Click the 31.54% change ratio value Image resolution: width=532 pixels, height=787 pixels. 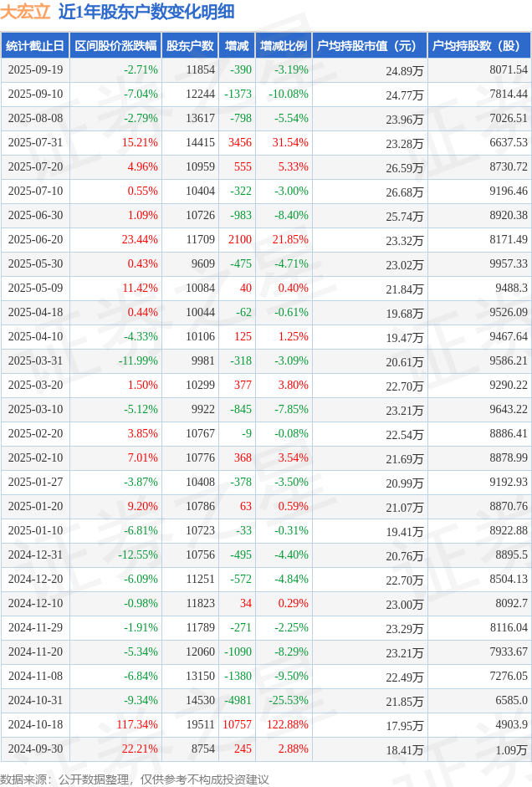290,143
